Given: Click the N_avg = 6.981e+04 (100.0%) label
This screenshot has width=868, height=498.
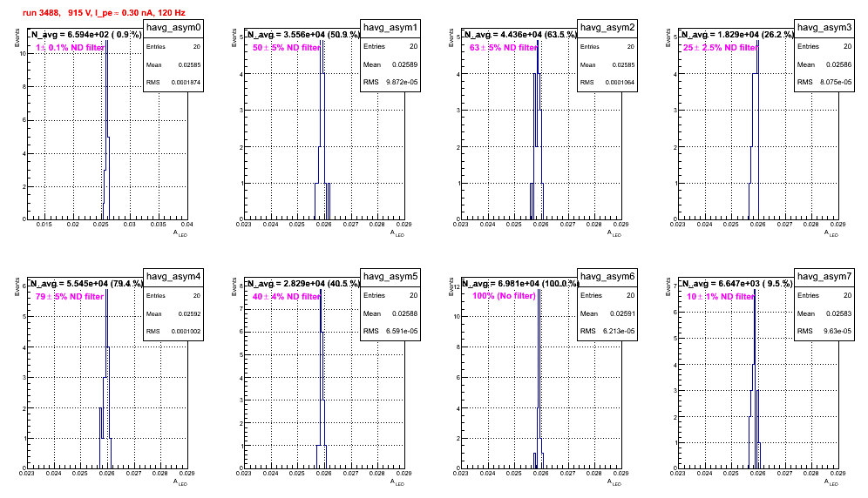Looking at the screenshot, I should coord(520,283).
